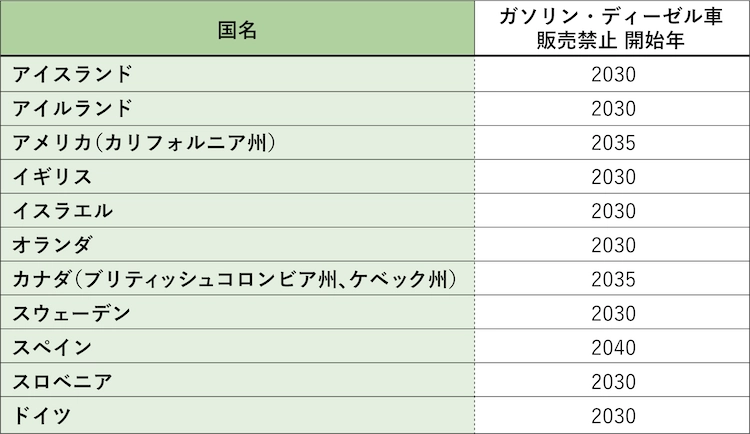The image size is (750, 434).
Task: Select the イギリス country cell
Action: pos(237,177)
